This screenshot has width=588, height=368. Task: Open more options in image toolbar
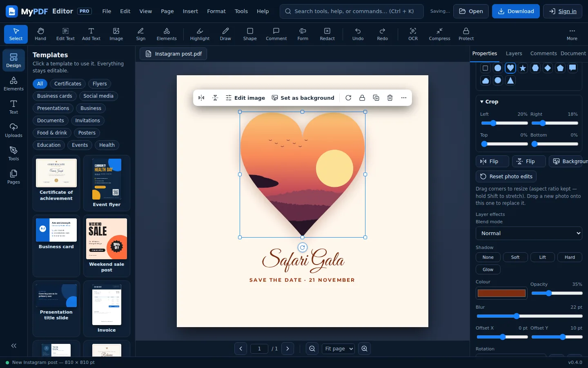[404, 98]
